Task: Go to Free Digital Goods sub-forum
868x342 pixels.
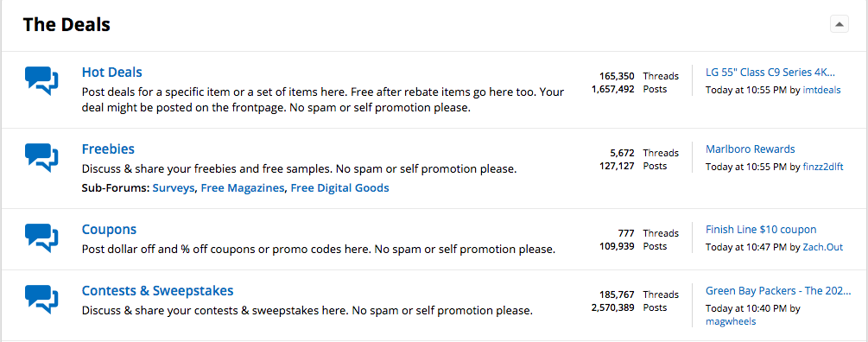Action: [340, 188]
